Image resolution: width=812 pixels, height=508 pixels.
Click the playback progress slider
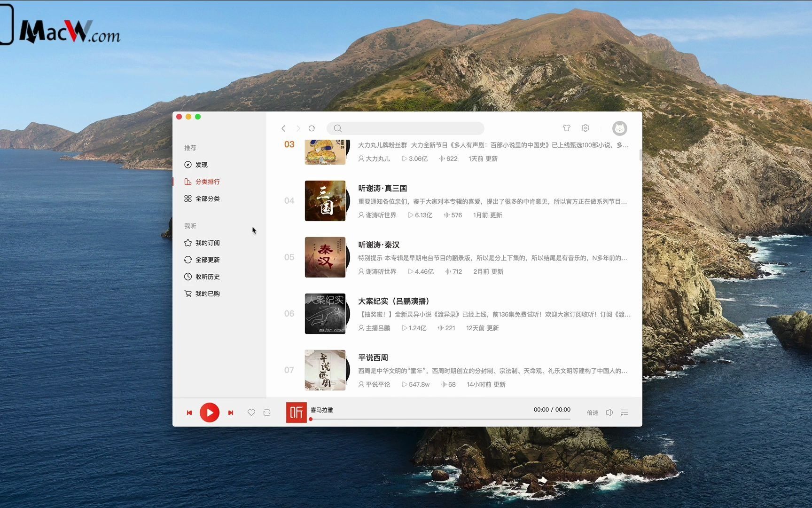pyautogui.click(x=440, y=419)
